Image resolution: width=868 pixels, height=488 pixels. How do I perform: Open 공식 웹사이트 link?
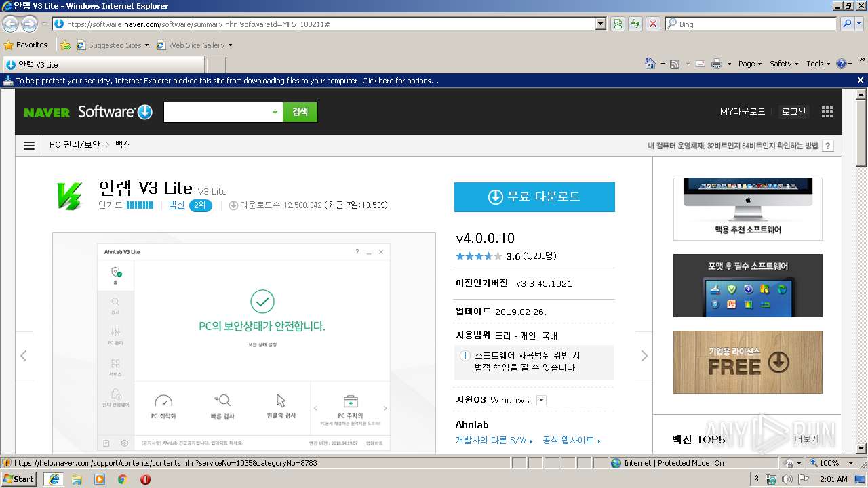[x=572, y=440]
